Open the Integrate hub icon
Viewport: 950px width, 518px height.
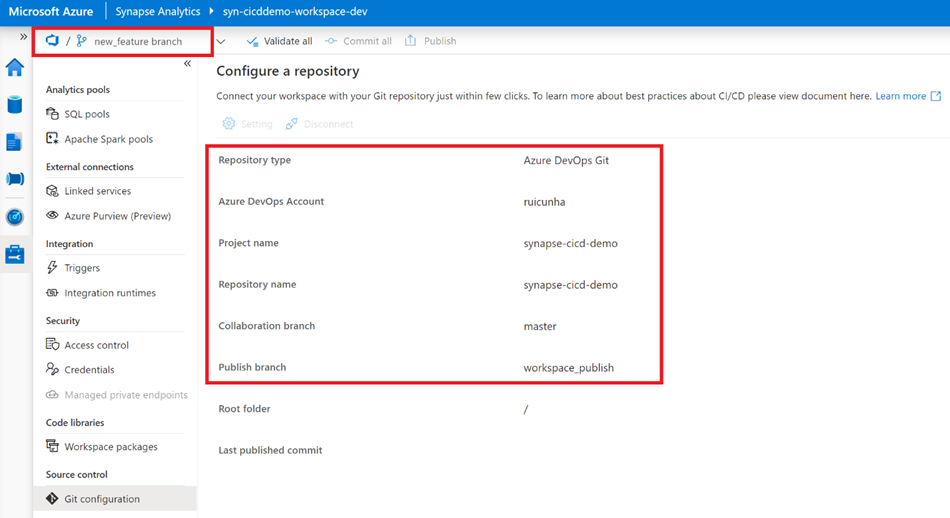tap(15, 179)
